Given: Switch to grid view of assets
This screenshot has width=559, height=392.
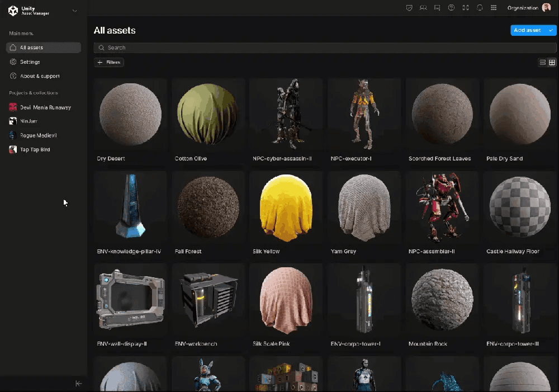Looking at the screenshot, I should click(552, 62).
